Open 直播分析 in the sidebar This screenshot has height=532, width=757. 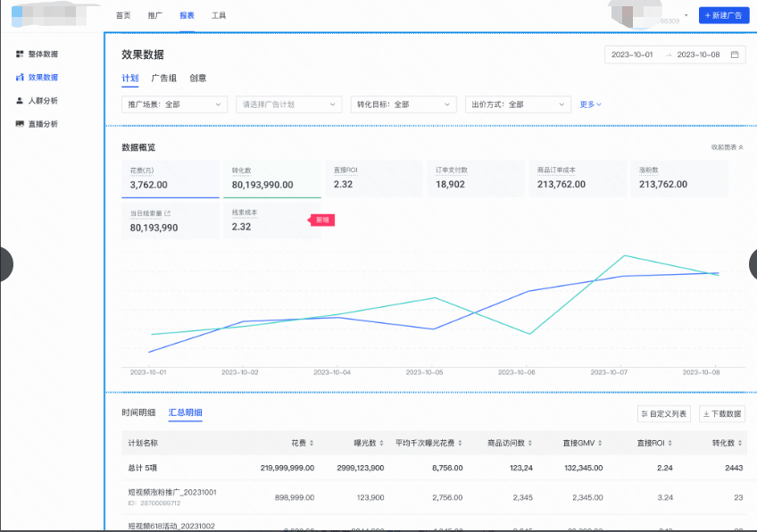point(40,122)
